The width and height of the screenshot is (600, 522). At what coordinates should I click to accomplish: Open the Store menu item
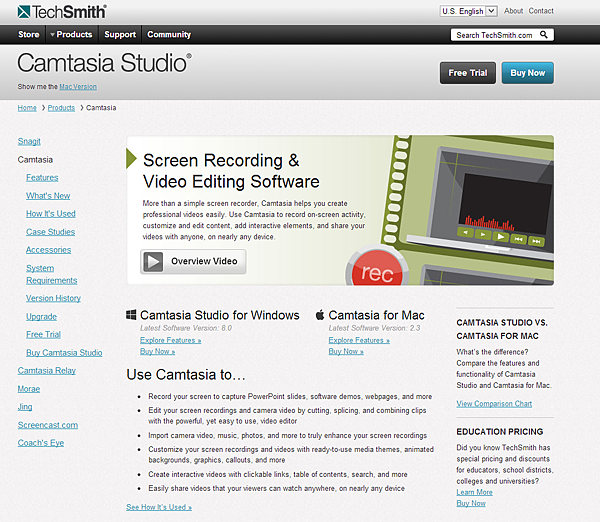[29, 34]
